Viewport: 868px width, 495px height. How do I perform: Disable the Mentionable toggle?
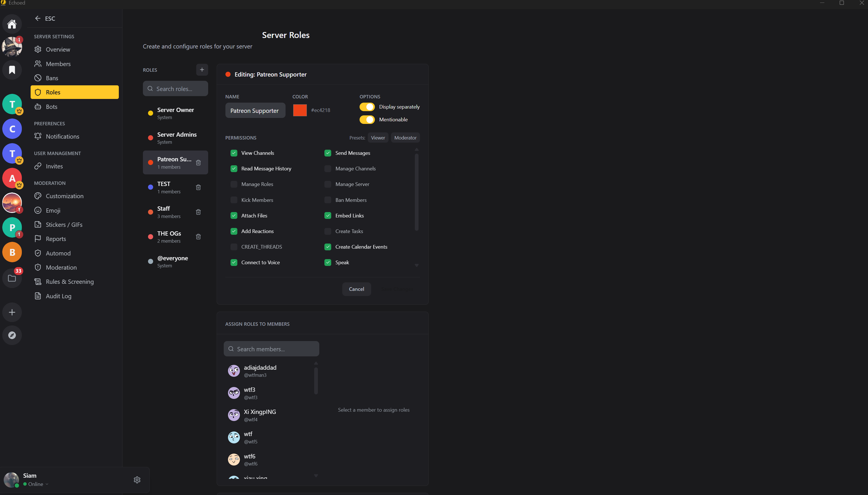[367, 120]
